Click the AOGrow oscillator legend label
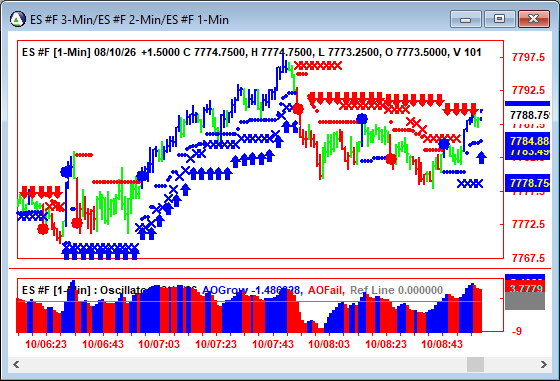The height and width of the screenshot is (381, 560). click(252, 290)
